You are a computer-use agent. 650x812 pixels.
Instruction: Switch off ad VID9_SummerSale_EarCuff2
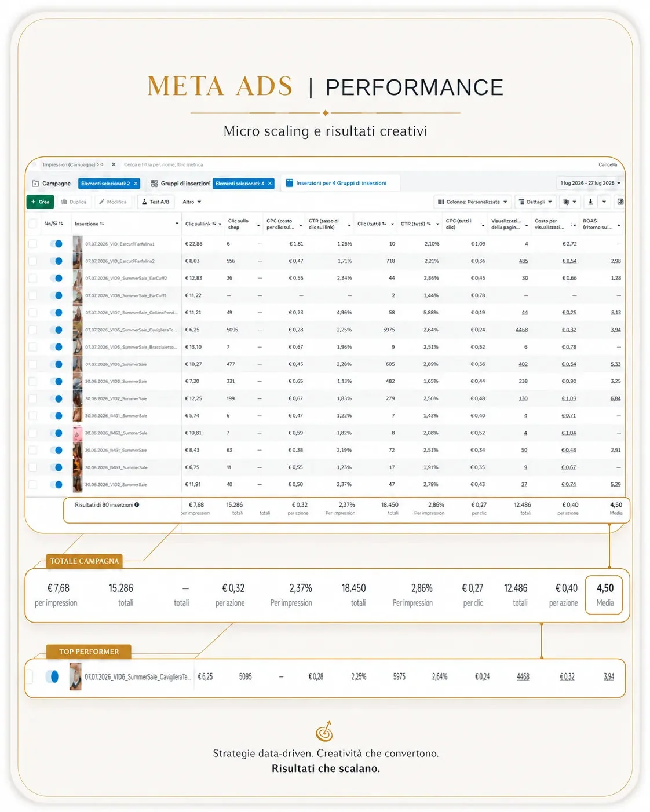tap(56, 278)
